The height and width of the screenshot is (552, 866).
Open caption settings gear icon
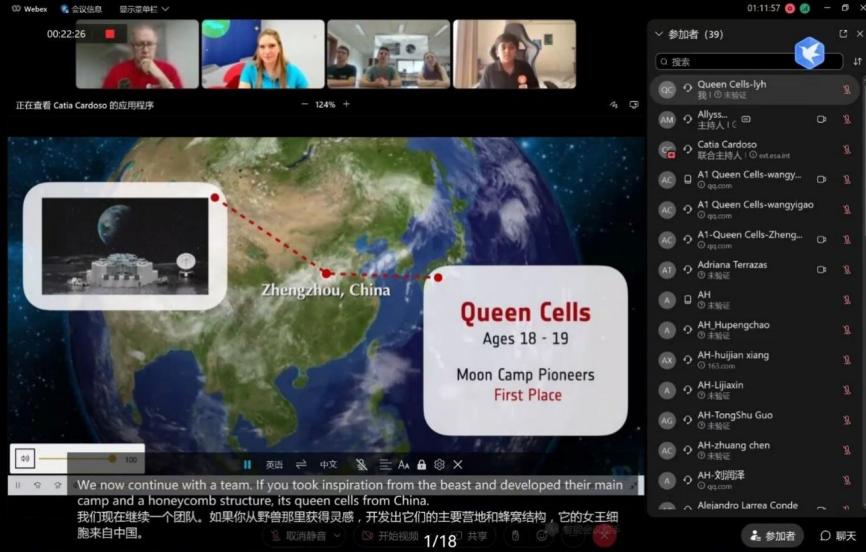[x=439, y=465]
